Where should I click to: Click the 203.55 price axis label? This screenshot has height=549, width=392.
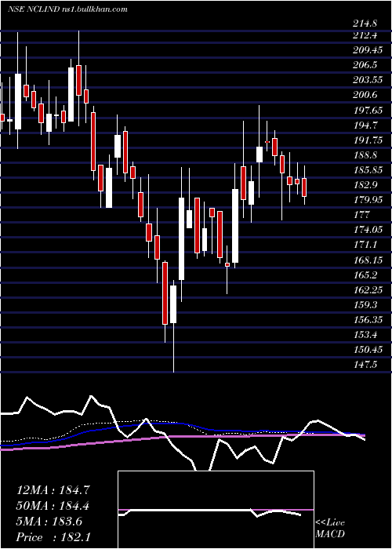point(368,80)
